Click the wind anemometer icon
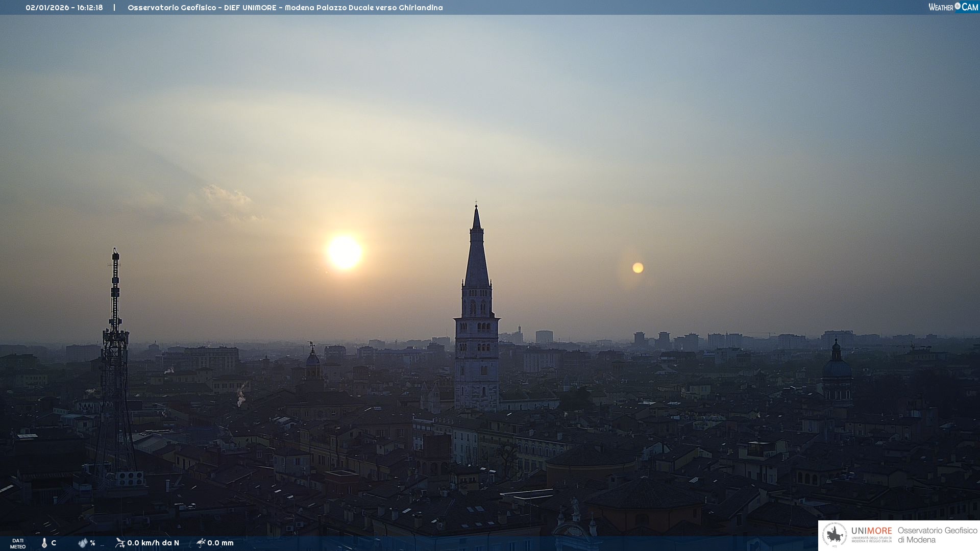This screenshot has width=980, height=551. [120, 542]
